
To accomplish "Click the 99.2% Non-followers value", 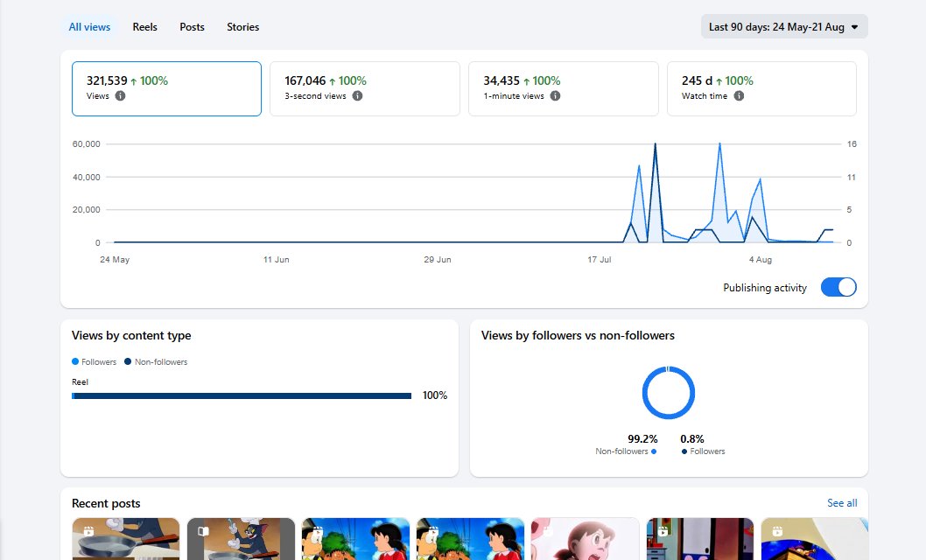I will (642, 439).
